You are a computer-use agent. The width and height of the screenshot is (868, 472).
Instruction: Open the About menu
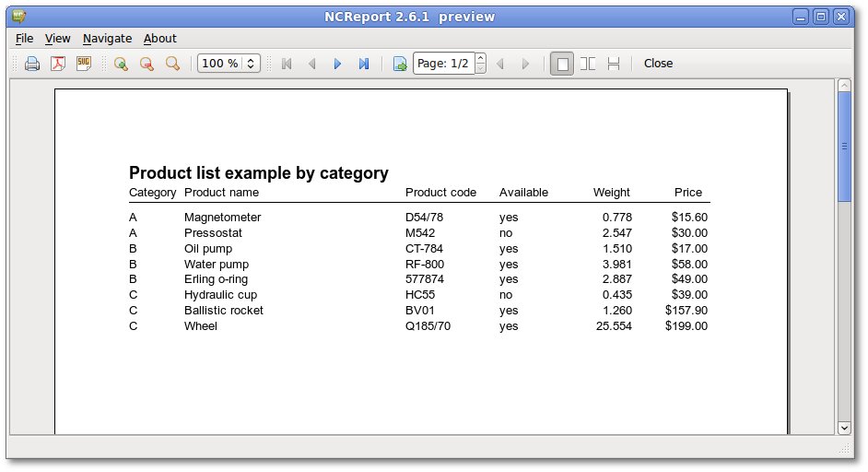click(x=160, y=38)
